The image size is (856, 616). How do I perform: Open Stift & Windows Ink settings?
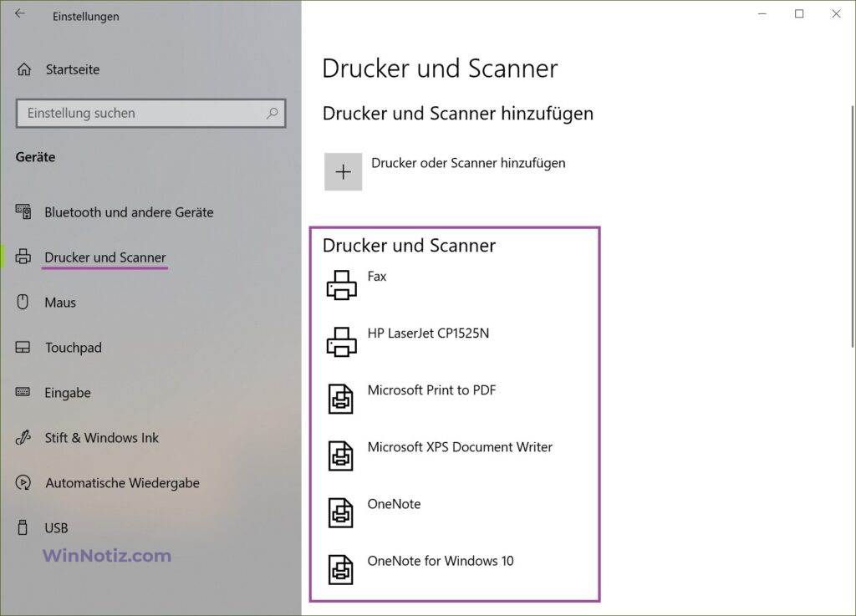click(x=101, y=438)
